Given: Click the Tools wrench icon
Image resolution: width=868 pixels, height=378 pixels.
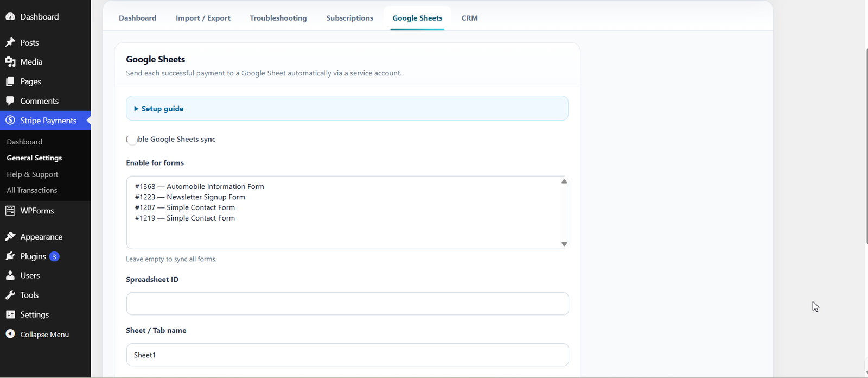Looking at the screenshot, I should click(10, 295).
